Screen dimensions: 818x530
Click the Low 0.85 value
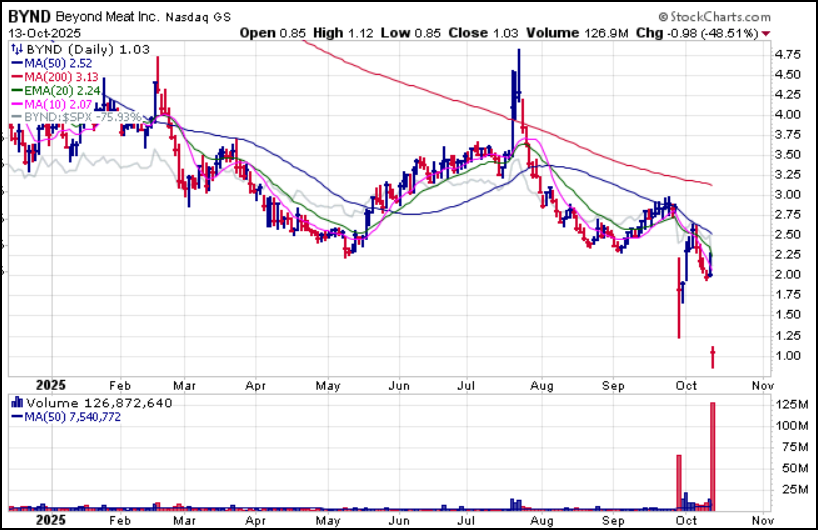coord(411,33)
